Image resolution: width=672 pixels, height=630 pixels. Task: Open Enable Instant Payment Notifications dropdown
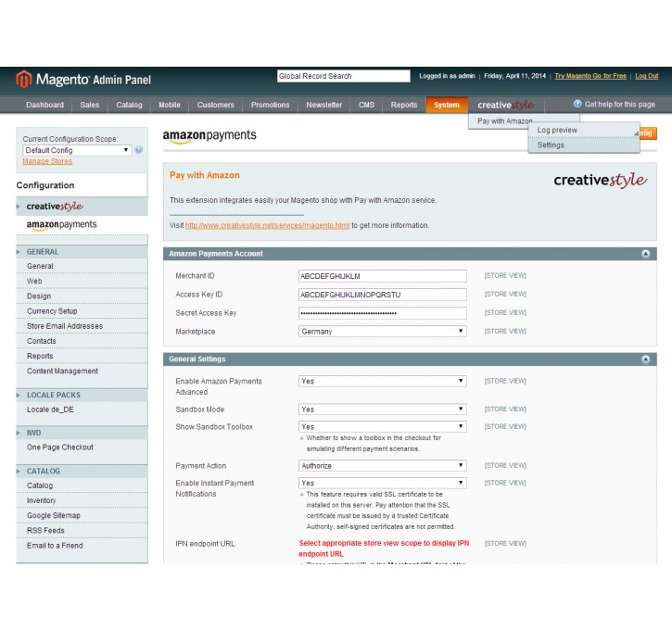pos(382,483)
